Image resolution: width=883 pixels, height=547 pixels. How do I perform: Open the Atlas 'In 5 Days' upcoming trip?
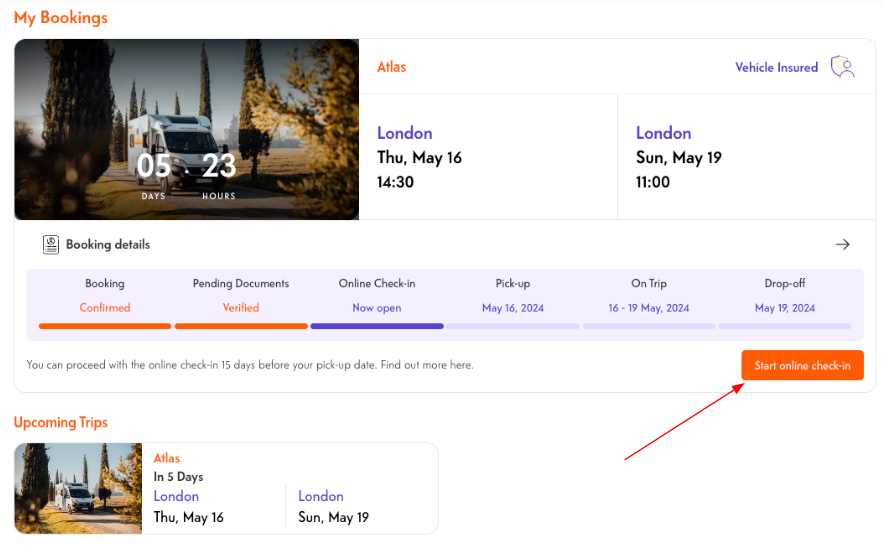coord(290,488)
